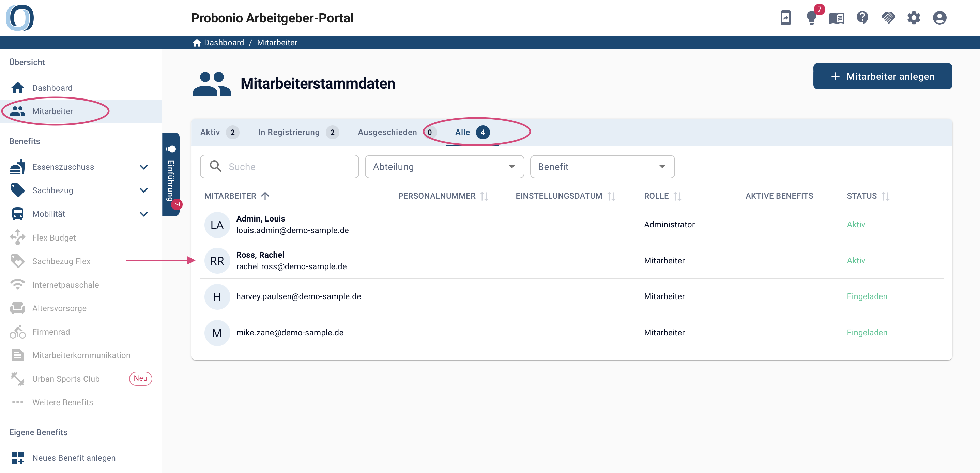Click the Probonio logo

[x=20, y=18]
